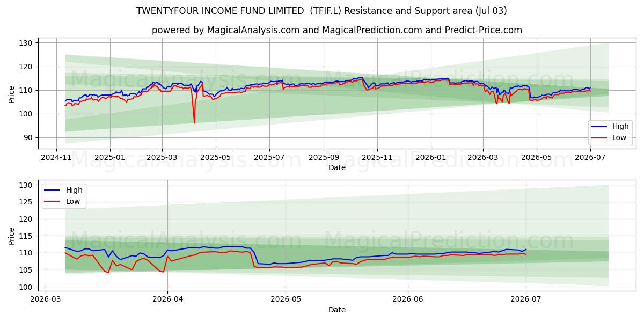This screenshot has height=322, width=644.
Task: Click the '120' y-axis label on the top chart
Action: [x=27, y=67]
